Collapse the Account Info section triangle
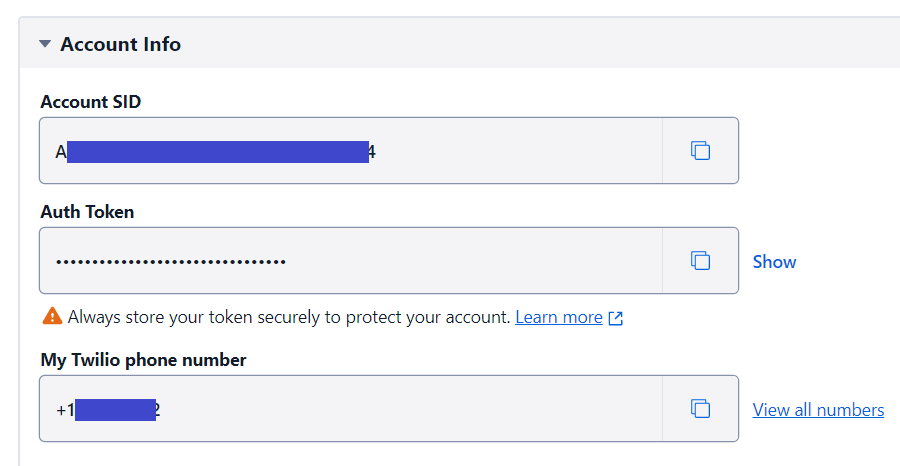900x466 pixels. pos(45,44)
